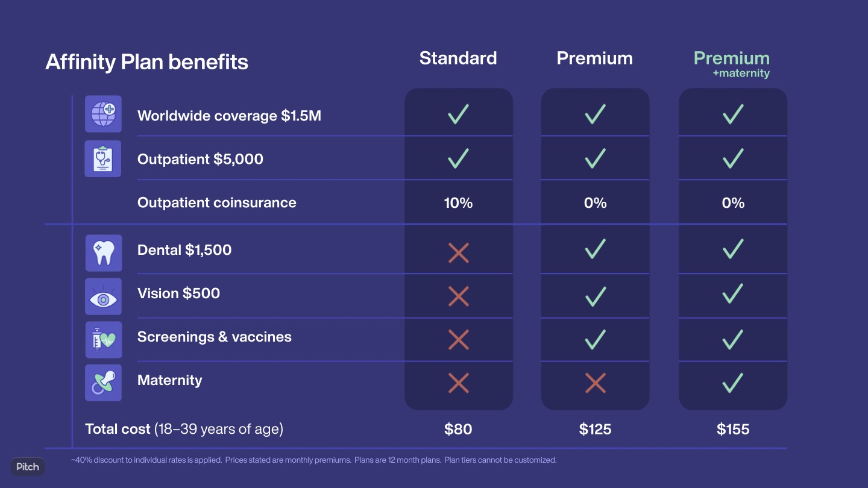
Task: Click Premium plan's Vision checkmark
Action: point(595,296)
